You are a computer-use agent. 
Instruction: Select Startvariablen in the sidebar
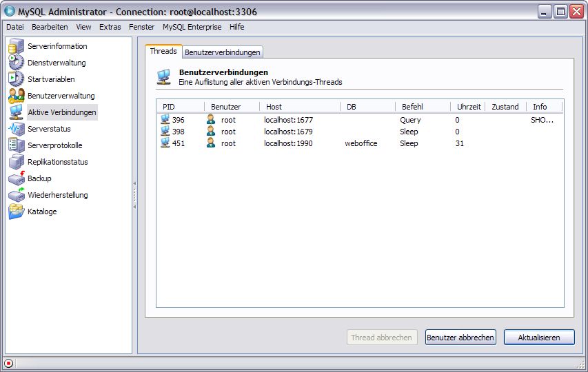click(x=51, y=79)
